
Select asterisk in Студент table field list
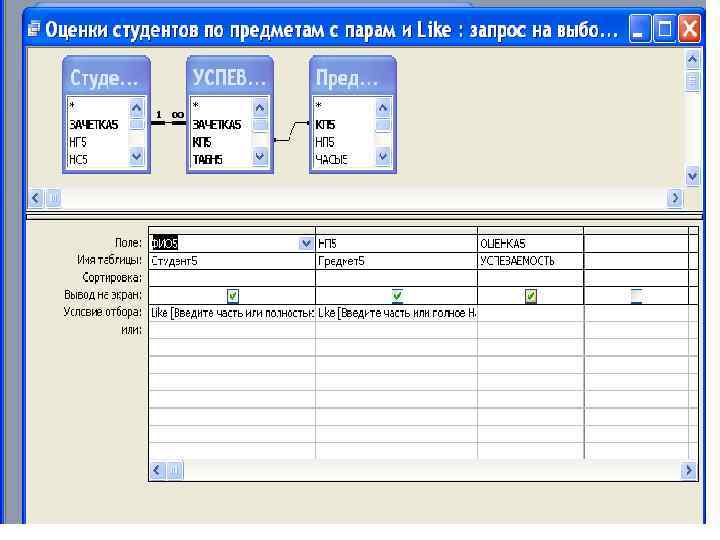tap(72, 106)
